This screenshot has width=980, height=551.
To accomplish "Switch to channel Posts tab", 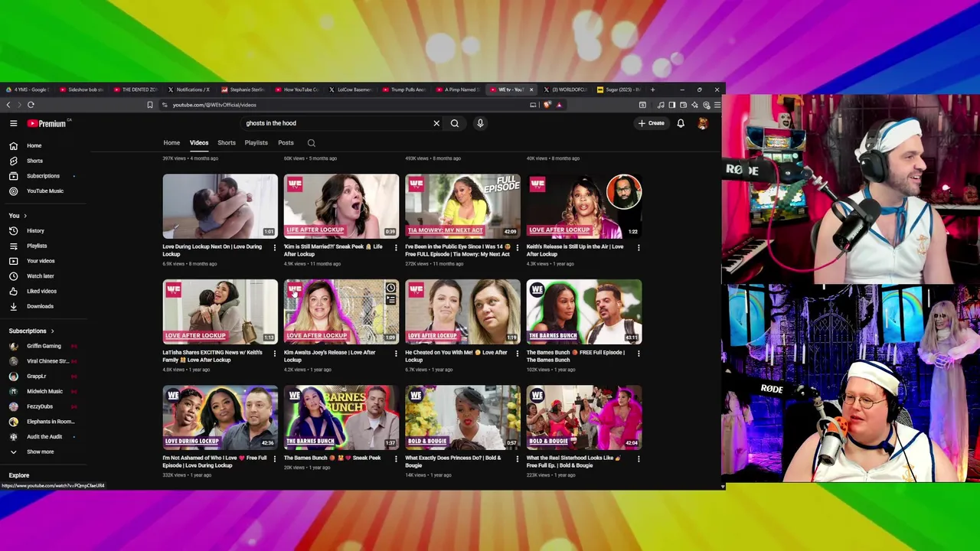I will point(286,143).
